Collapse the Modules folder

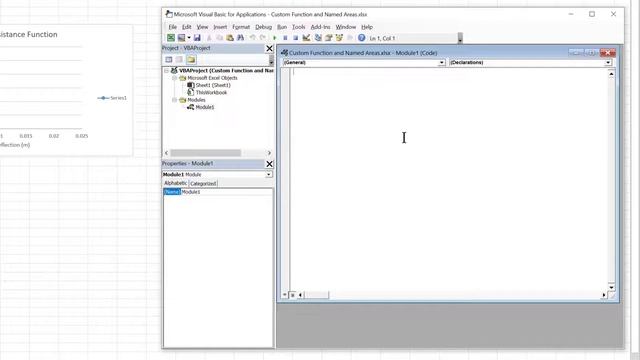pos(174,100)
